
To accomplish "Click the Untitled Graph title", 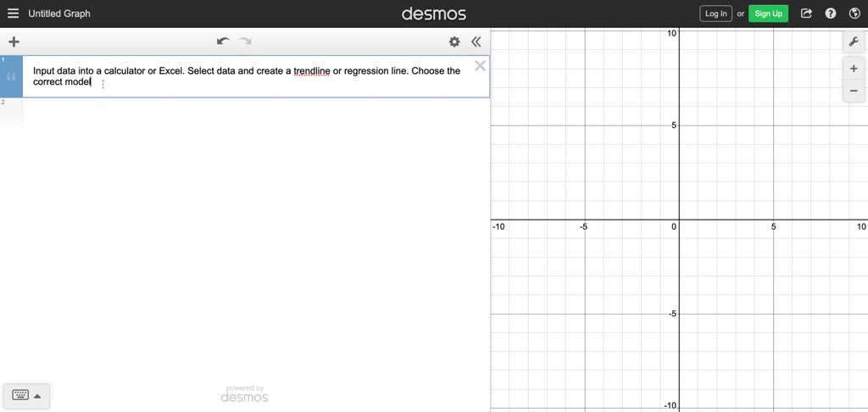I will point(59,14).
